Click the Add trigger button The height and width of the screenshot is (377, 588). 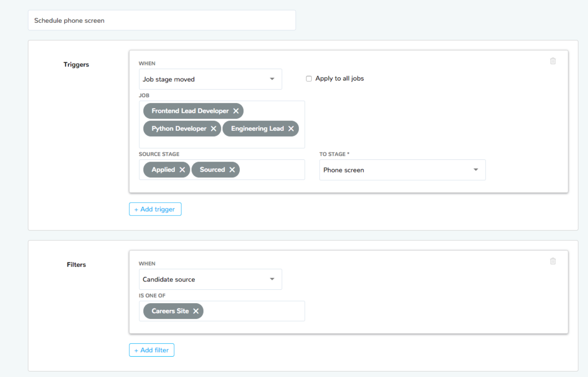(x=155, y=209)
